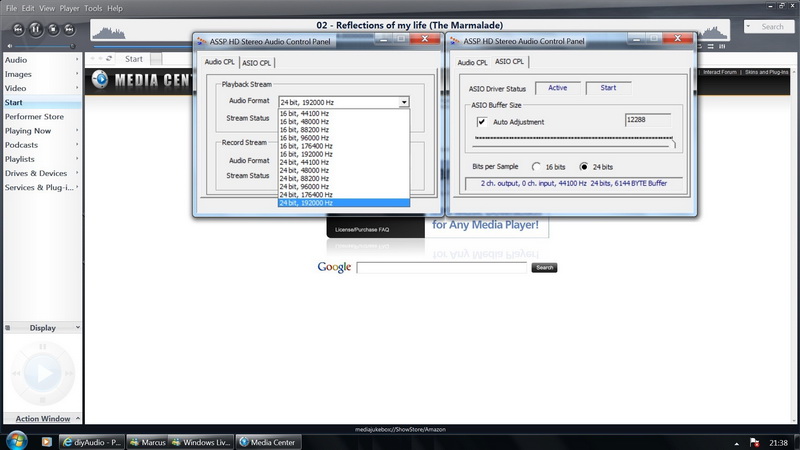
Task: Open the Skins and Plug-ins link
Action: (766, 72)
